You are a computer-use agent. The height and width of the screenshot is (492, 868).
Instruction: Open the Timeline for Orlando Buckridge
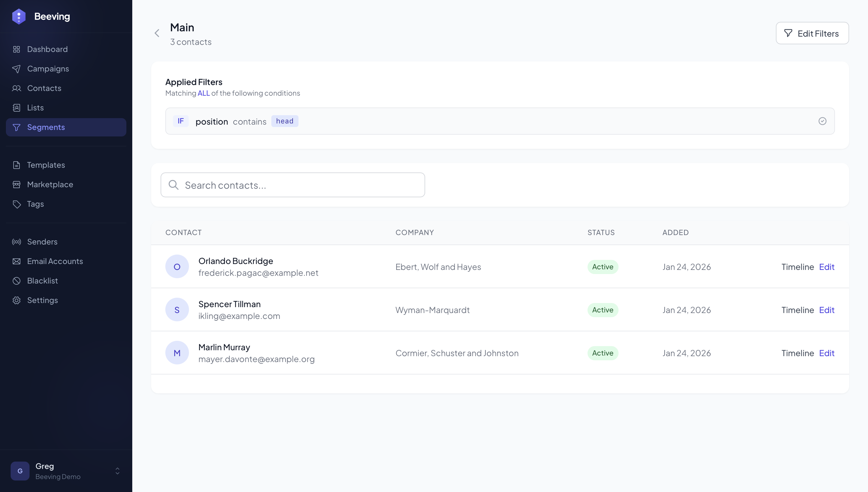[797, 267]
